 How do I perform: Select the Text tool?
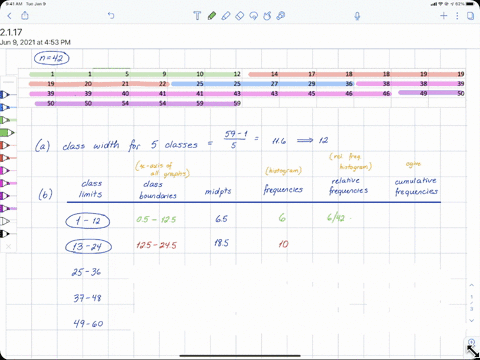[x=197, y=16]
